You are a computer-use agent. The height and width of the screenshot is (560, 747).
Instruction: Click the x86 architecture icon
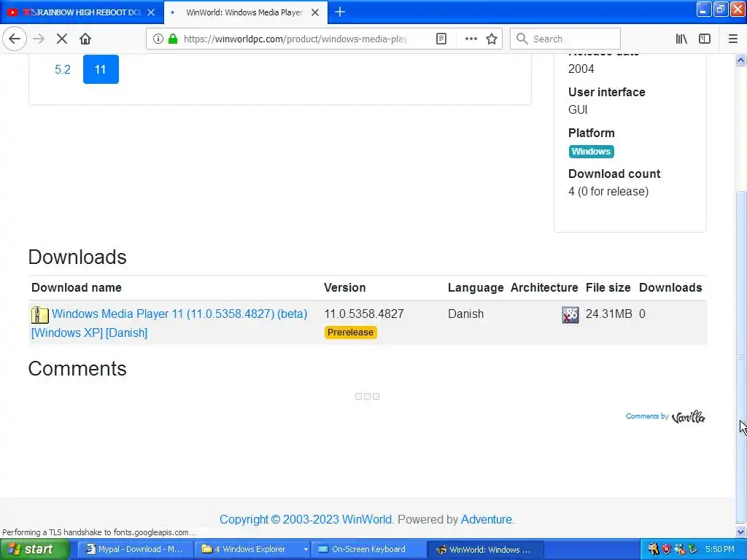(570, 315)
